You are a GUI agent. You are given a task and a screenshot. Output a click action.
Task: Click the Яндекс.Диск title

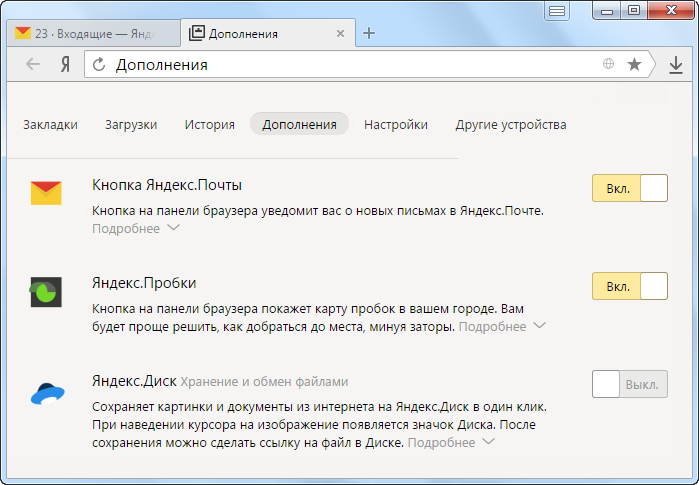(134, 381)
